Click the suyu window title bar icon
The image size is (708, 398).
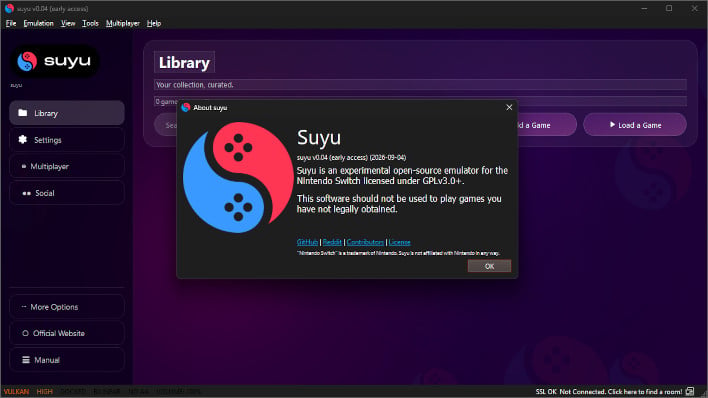point(9,8)
